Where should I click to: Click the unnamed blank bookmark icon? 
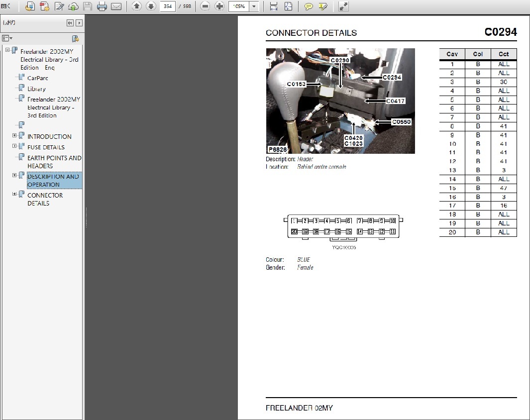[21, 125]
